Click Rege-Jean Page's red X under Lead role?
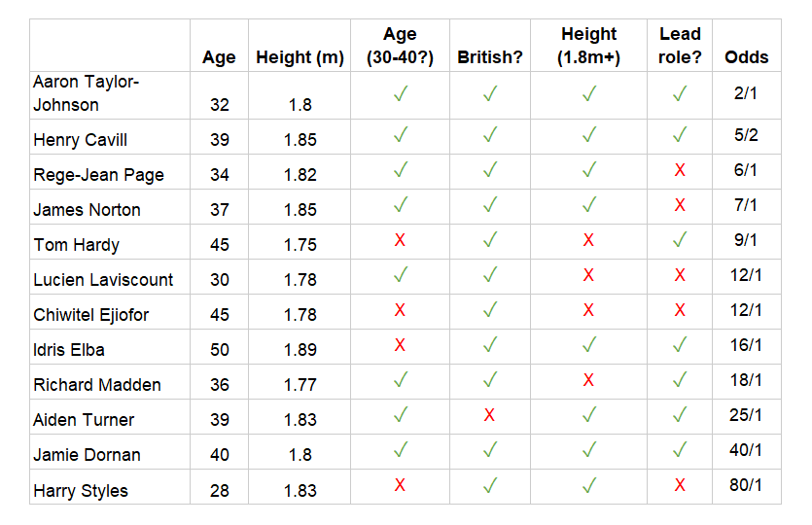The image size is (812, 525). [x=680, y=170]
